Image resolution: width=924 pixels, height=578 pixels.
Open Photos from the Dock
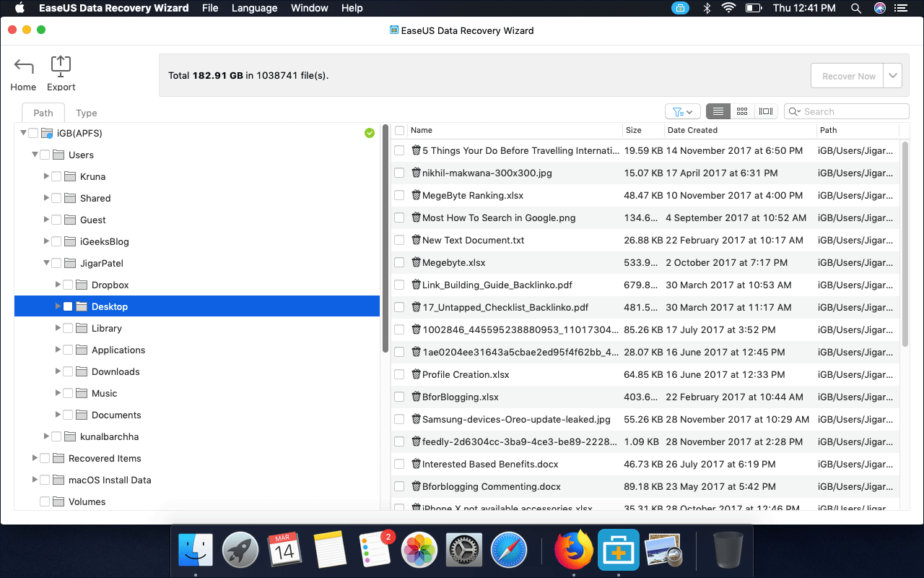tap(419, 551)
